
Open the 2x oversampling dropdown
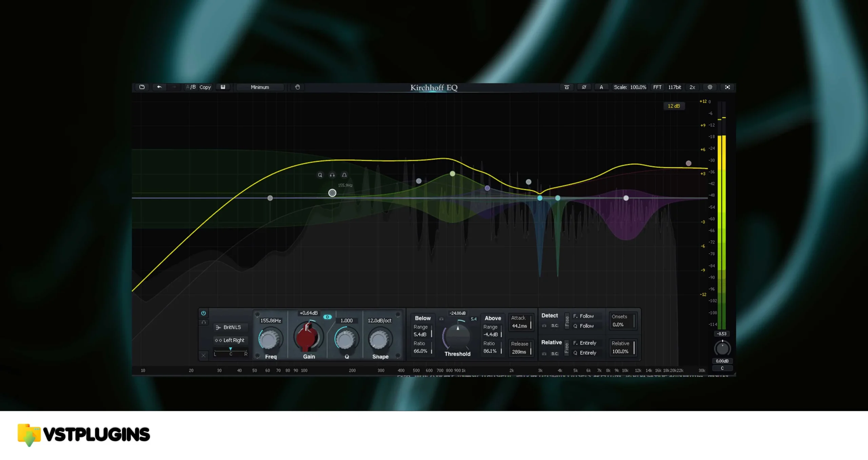[692, 87]
